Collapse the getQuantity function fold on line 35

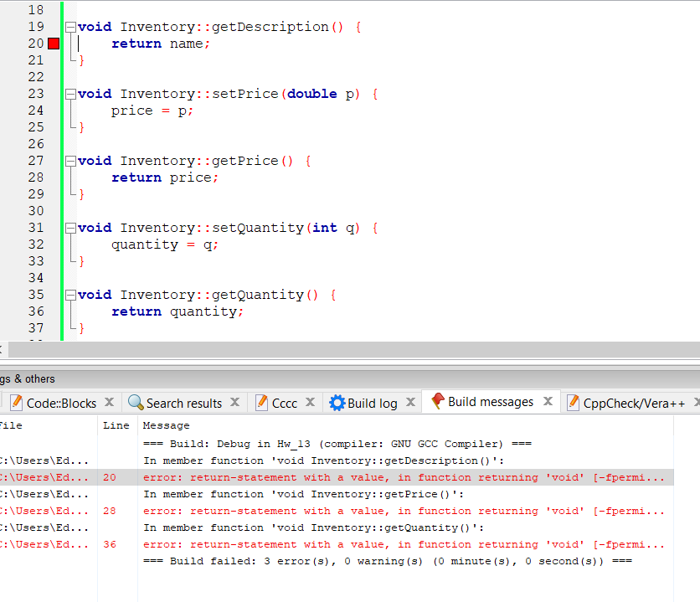[70, 294]
